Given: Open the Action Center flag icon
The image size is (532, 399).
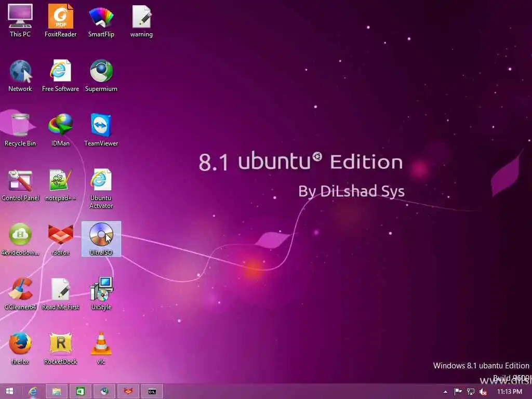Looking at the screenshot, I should coord(458,392).
